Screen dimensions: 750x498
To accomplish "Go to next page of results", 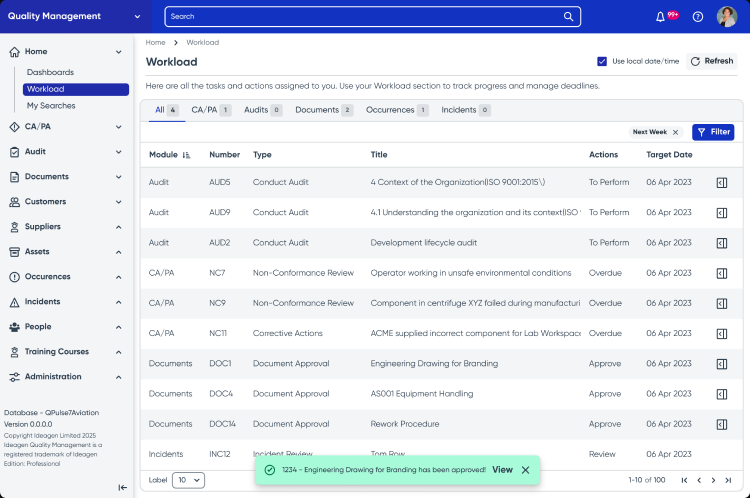I will [713, 480].
